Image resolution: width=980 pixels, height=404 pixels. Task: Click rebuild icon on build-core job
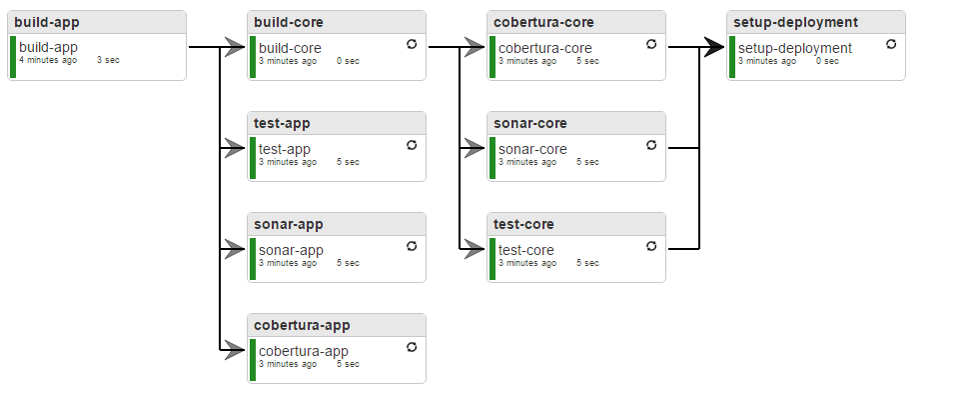coord(412,44)
